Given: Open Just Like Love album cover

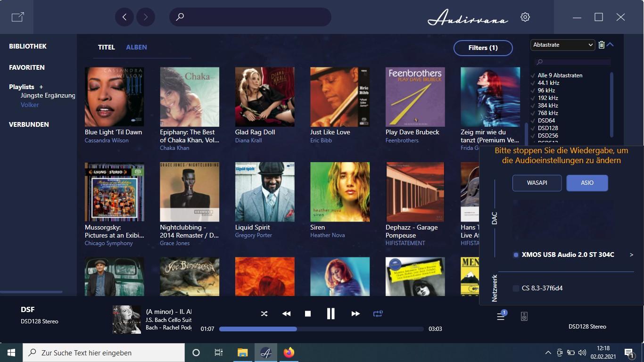Looking at the screenshot, I should [x=340, y=97].
